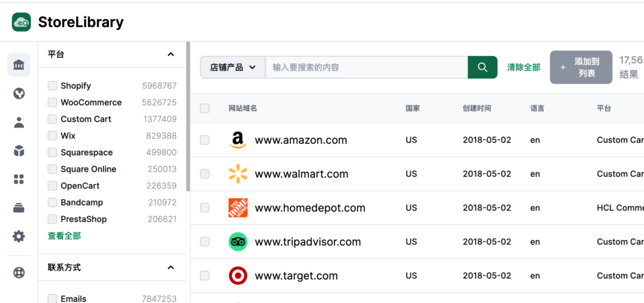The height and width of the screenshot is (303, 644).
Task: Open the stacked tray sidebar icon
Action: pos(18,207)
